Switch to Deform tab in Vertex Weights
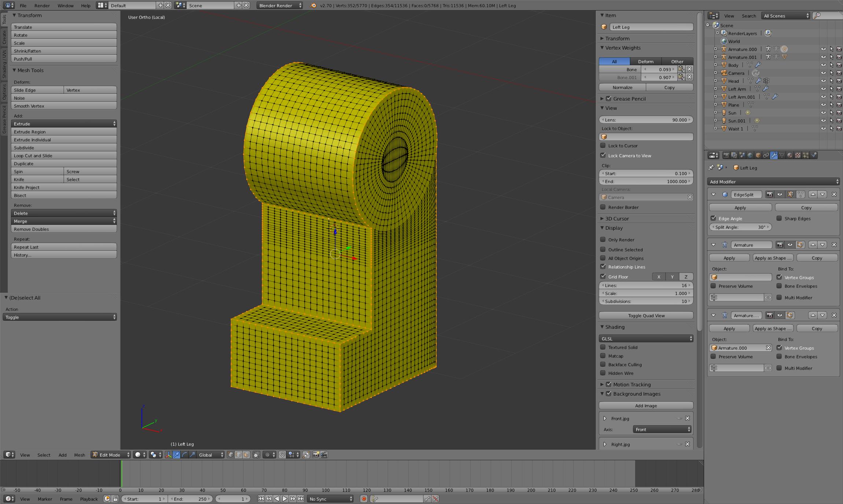 pos(646,62)
